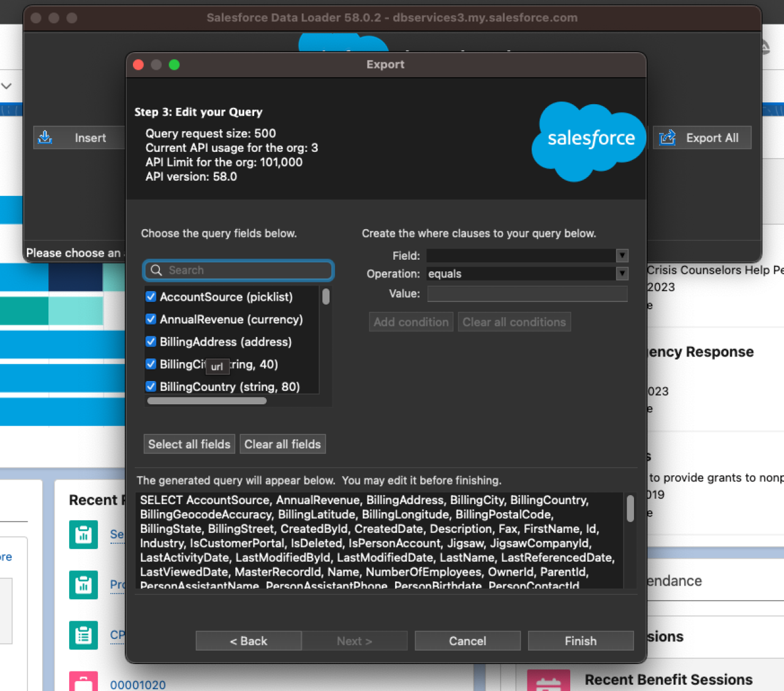Click the field list horizontal scrollbar

pyautogui.click(x=207, y=401)
